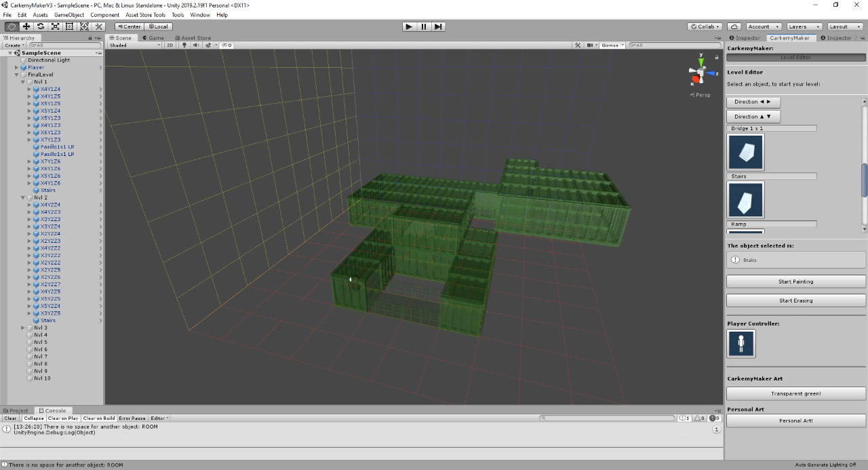Toggle Error Pause in Console
The width and height of the screenshot is (868, 470).
coord(132,418)
